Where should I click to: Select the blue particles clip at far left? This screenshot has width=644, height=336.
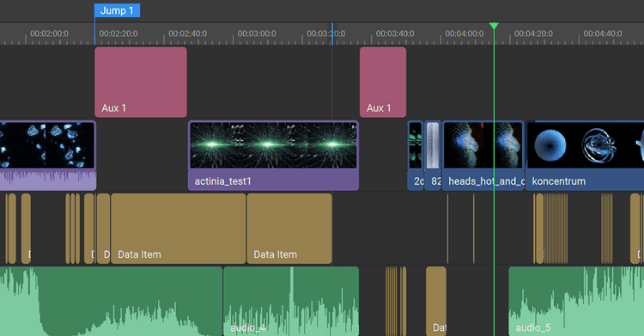[x=47, y=156]
